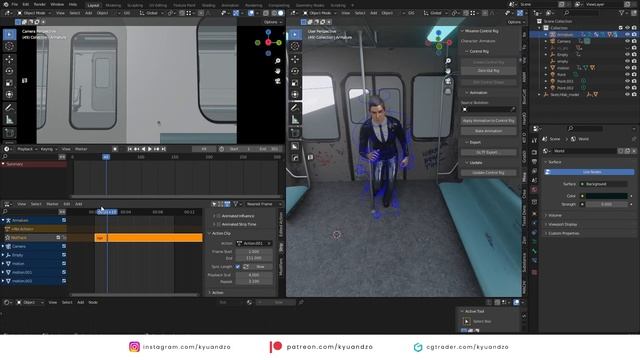640x360 pixels.
Task: Select the Annotate tool in user perspective viewport
Action: click(295, 108)
